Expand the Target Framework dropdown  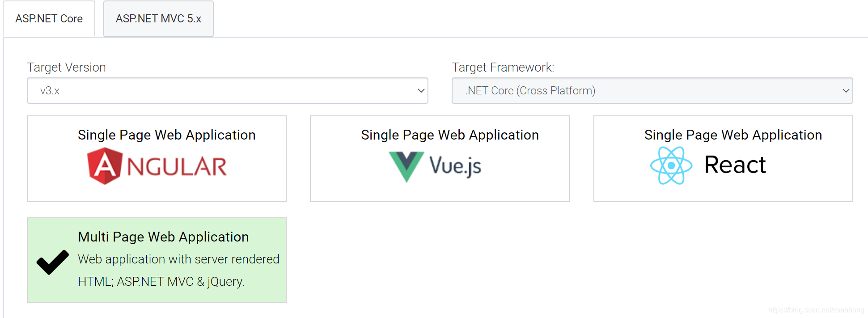(652, 91)
